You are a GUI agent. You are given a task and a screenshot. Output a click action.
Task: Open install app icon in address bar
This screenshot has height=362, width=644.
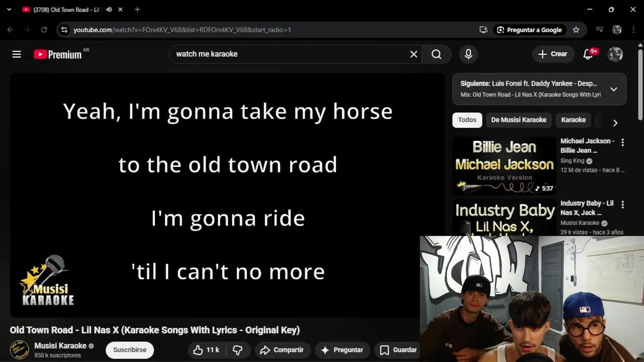pos(484,30)
